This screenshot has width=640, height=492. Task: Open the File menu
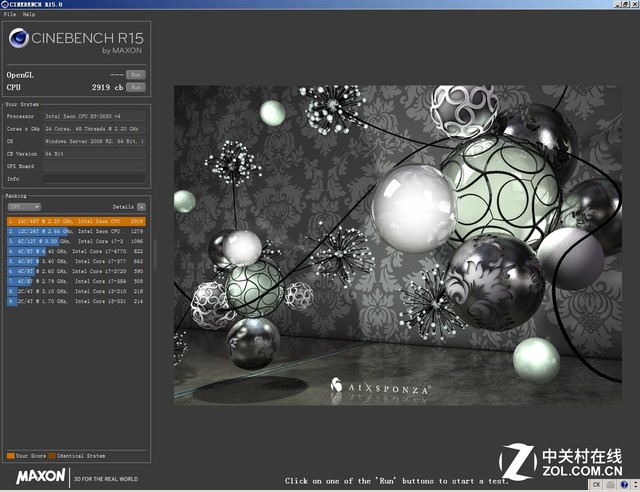10,14
